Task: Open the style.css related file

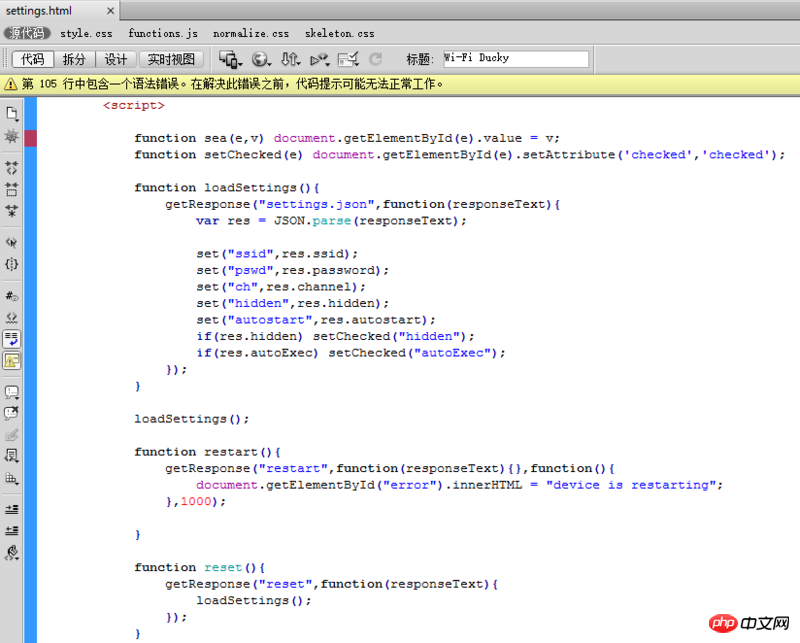Action: [x=86, y=33]
